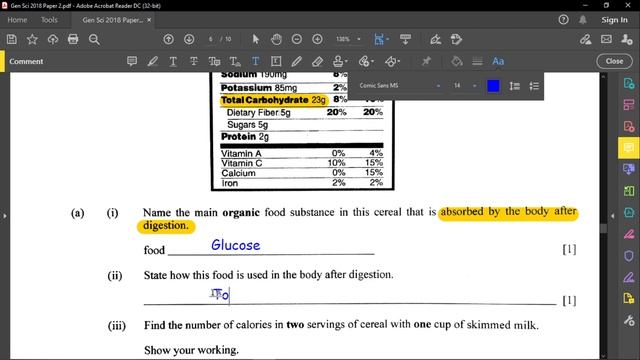The image size is (640, 360).
Task: Click the Sign In link
Action: pos(614,20)
